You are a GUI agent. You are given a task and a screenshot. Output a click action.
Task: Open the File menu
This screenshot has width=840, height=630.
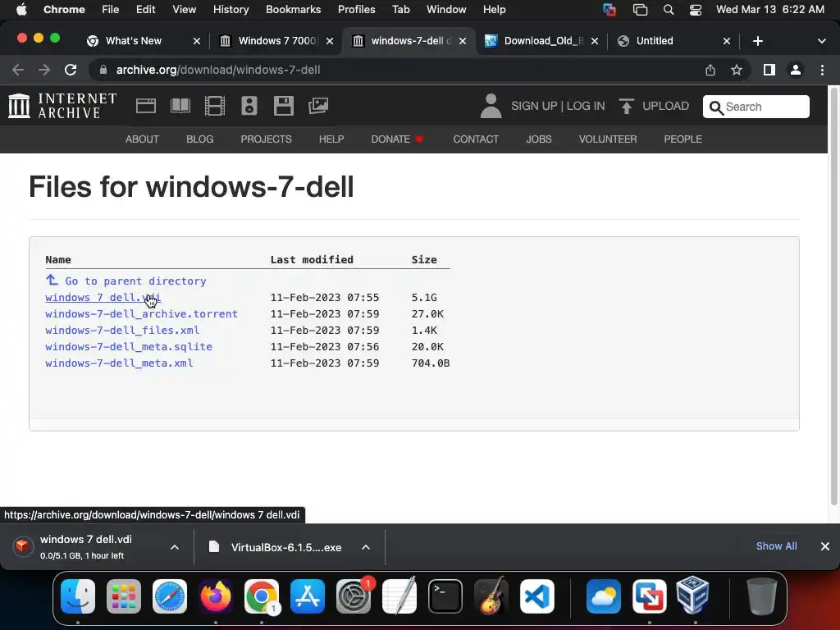click(111, 10)
